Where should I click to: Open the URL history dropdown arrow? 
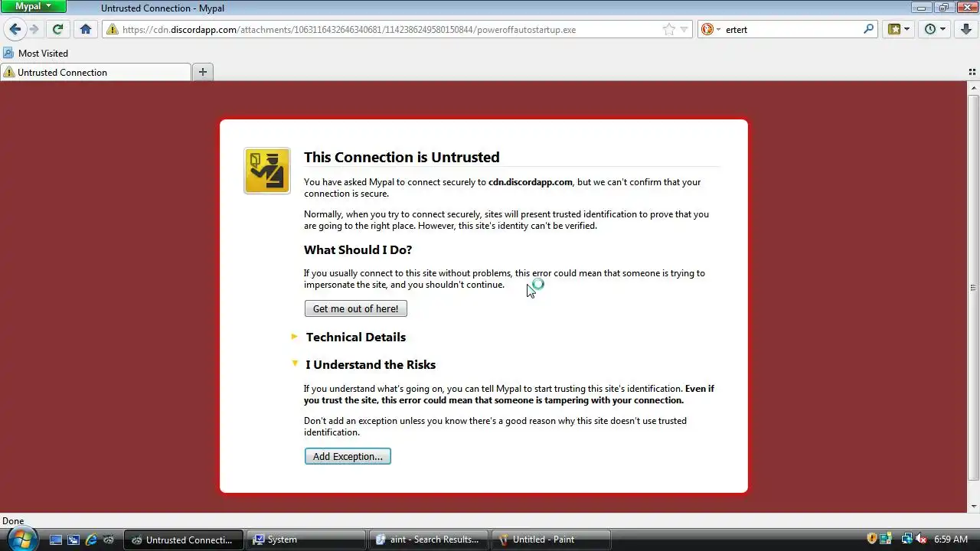click(684, 30)
